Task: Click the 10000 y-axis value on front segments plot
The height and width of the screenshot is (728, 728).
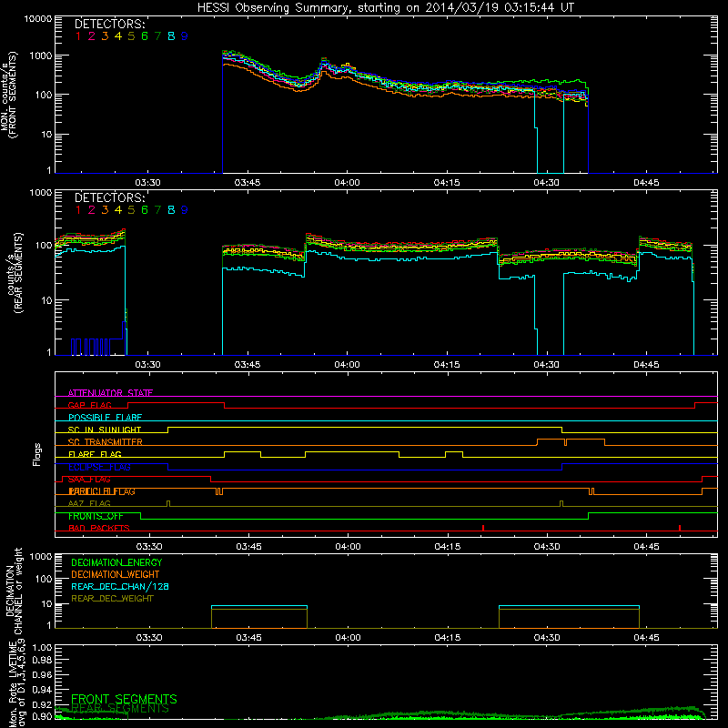Action: (x=38, y=19)
